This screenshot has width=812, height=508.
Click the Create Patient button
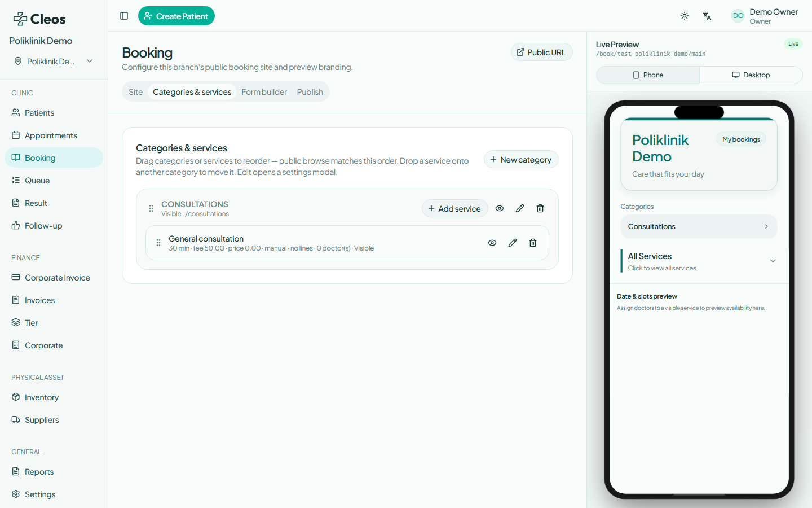point(176,16)
